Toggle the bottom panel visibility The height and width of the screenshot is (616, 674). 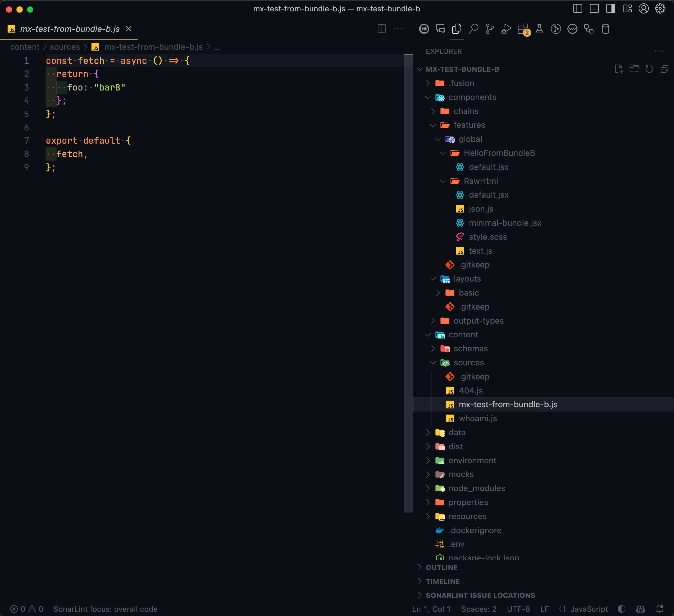594,9
